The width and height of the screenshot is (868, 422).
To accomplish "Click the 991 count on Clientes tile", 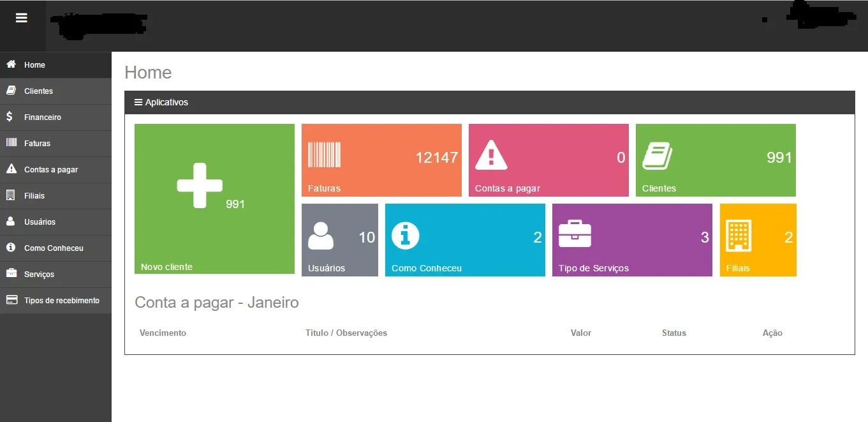I will coord(779,157).
